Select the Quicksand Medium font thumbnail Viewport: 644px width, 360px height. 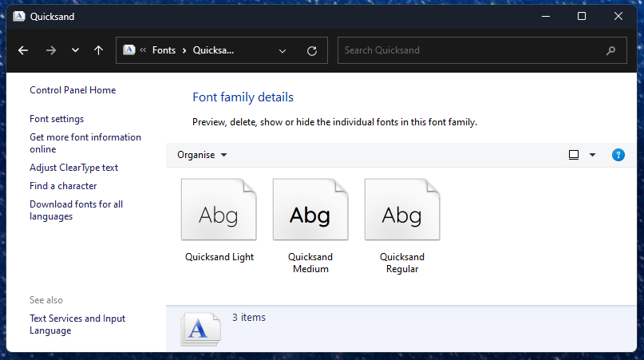pyautogui.click(x=310, y=210)
